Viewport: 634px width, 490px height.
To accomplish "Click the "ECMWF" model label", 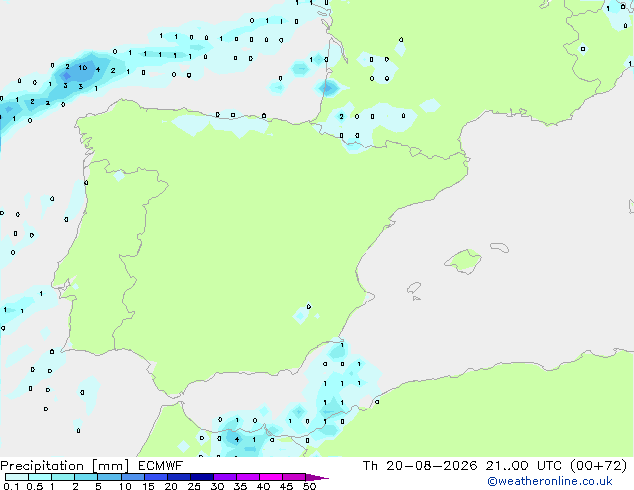I will point(161,466).
